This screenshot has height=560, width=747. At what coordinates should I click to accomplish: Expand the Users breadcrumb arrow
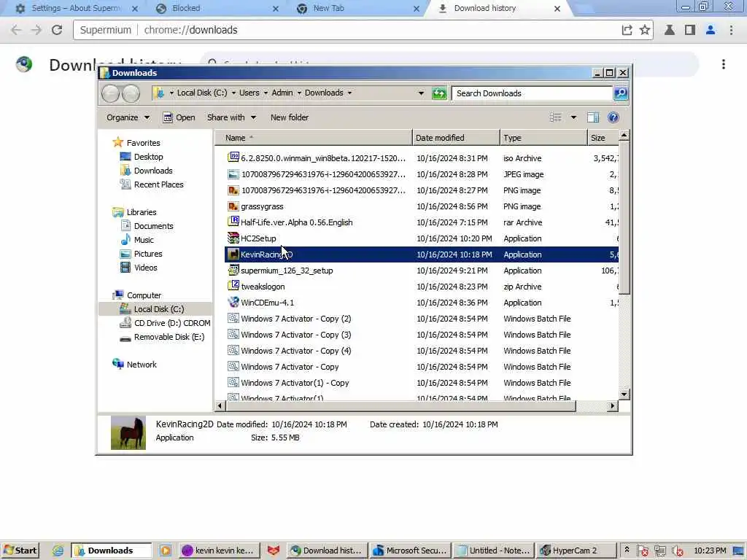point(266,93)
